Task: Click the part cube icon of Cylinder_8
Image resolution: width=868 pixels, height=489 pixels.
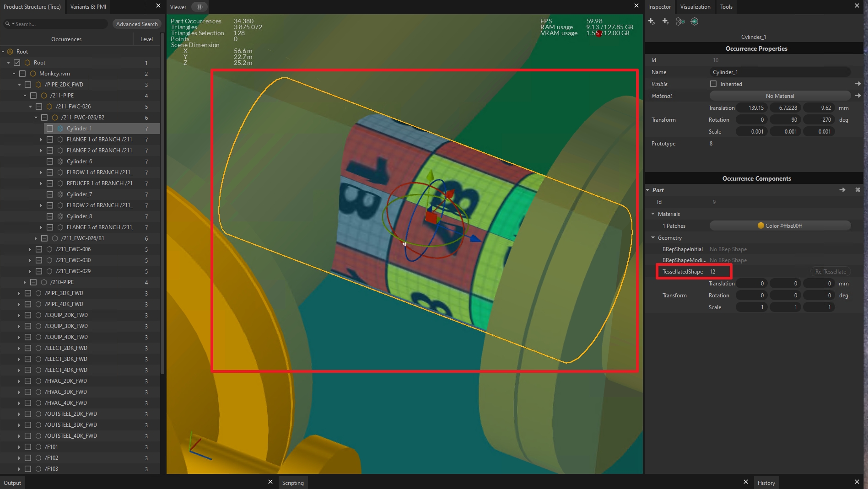Action: click(x=60, y=216)
